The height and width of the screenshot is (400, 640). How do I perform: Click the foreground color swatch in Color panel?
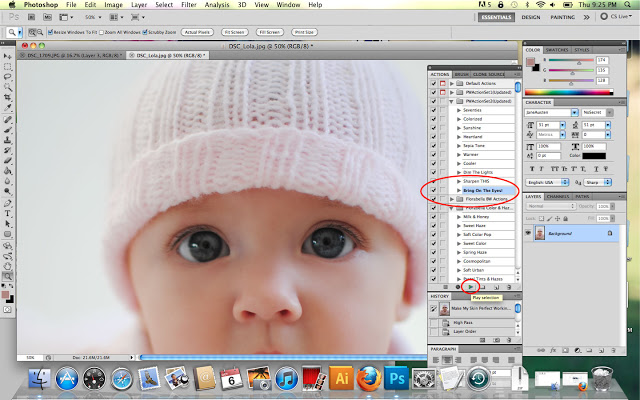click(x=531, y=62)
